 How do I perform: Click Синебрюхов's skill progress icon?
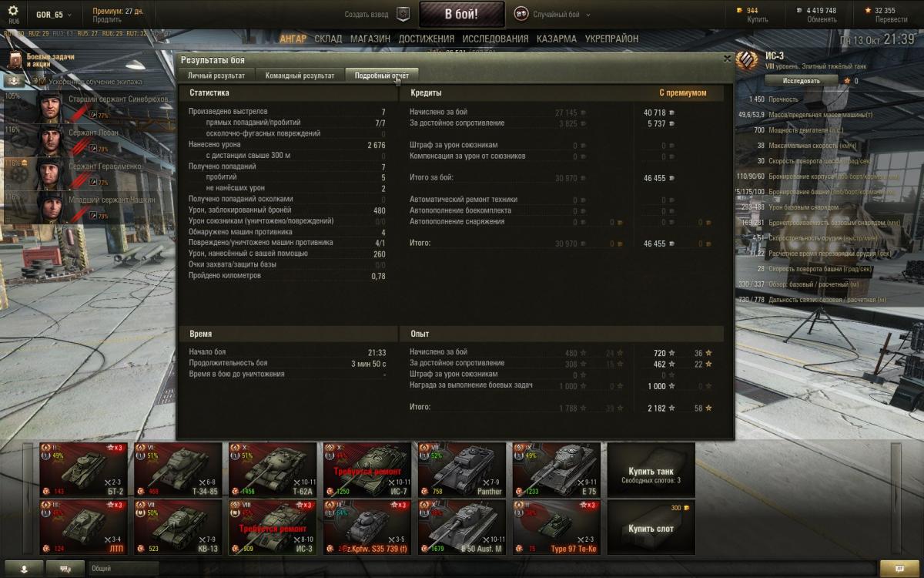pyautogui.click(x=93, y=116)
